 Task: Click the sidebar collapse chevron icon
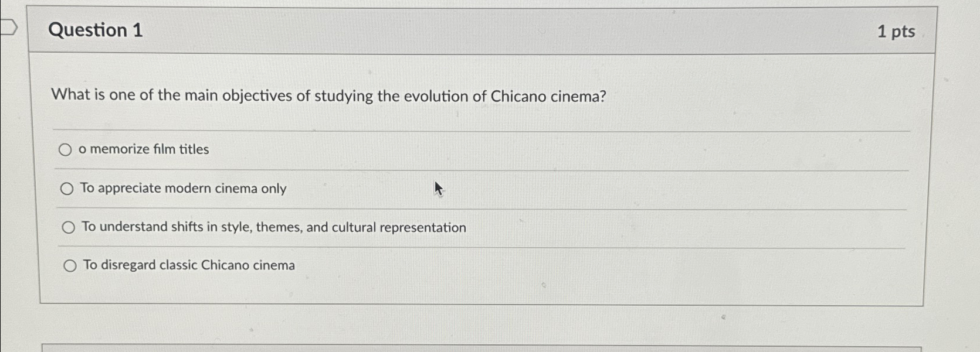(x=10, y=26)
